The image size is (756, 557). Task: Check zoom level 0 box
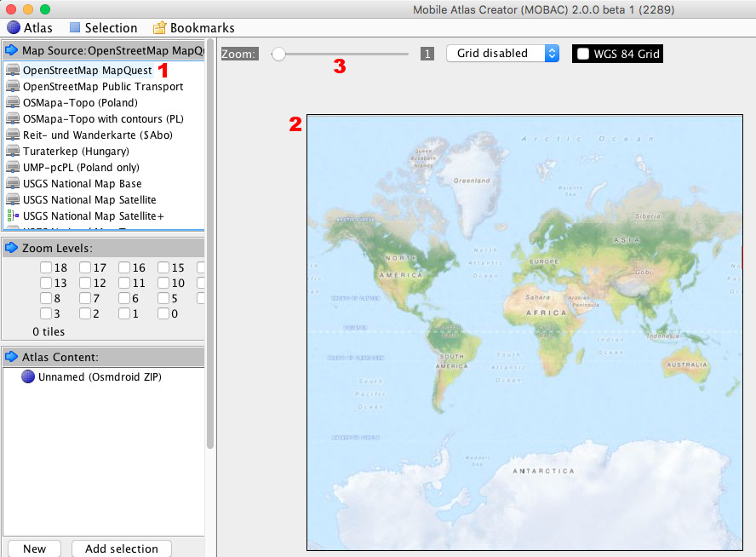coord(163,313)
